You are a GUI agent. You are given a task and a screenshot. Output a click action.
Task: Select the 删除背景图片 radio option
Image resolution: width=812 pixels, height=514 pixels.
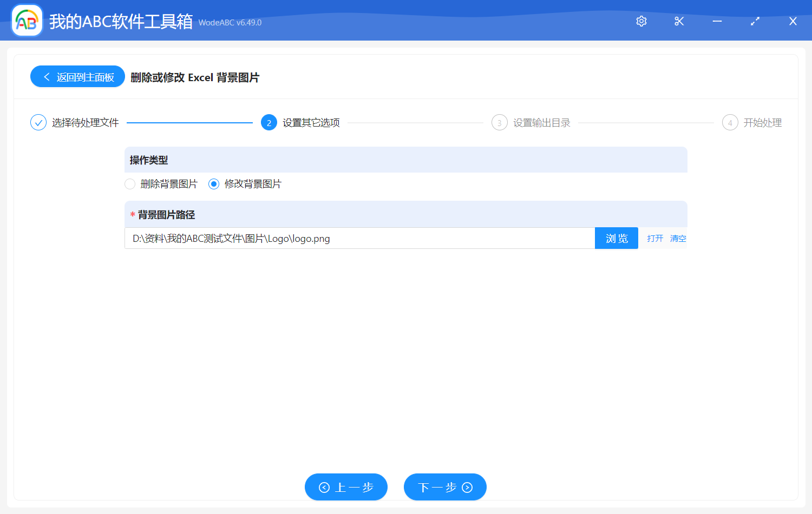pos(130,184)
